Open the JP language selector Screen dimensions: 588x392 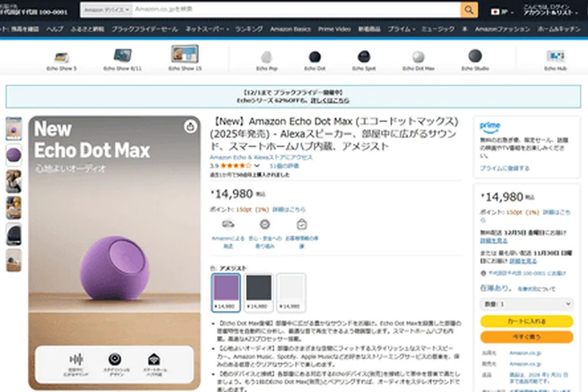[502, 12]
